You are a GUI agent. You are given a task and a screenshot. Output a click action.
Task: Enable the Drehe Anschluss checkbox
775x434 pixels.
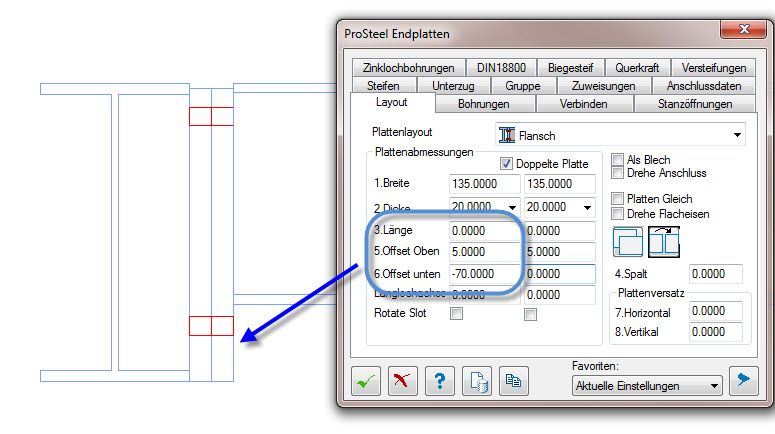617,173
